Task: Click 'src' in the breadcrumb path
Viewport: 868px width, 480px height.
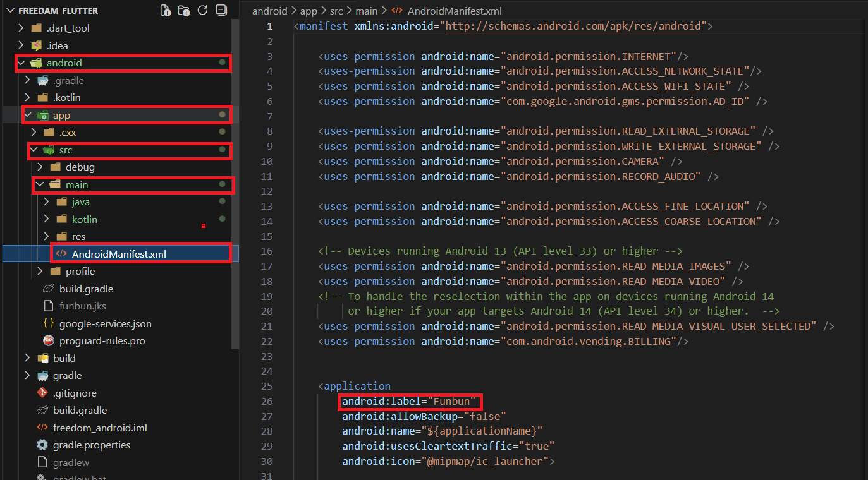Action: tap(336, 11)
